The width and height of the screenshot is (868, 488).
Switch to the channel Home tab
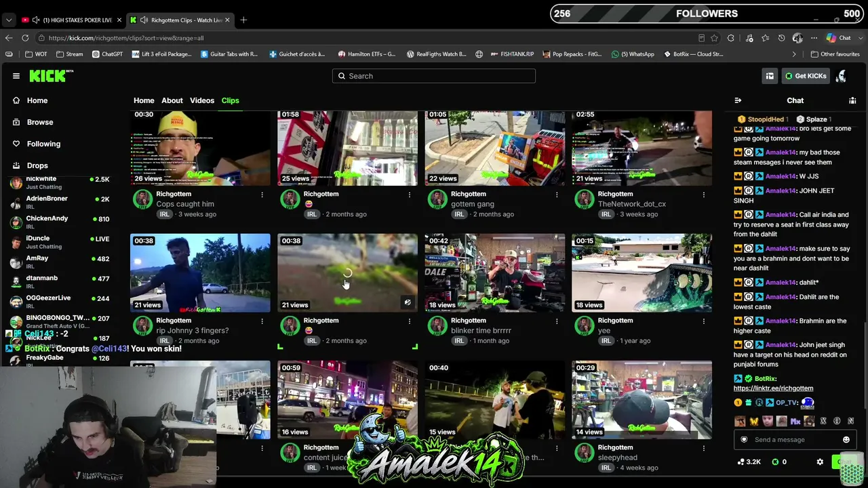pos(144,100)
